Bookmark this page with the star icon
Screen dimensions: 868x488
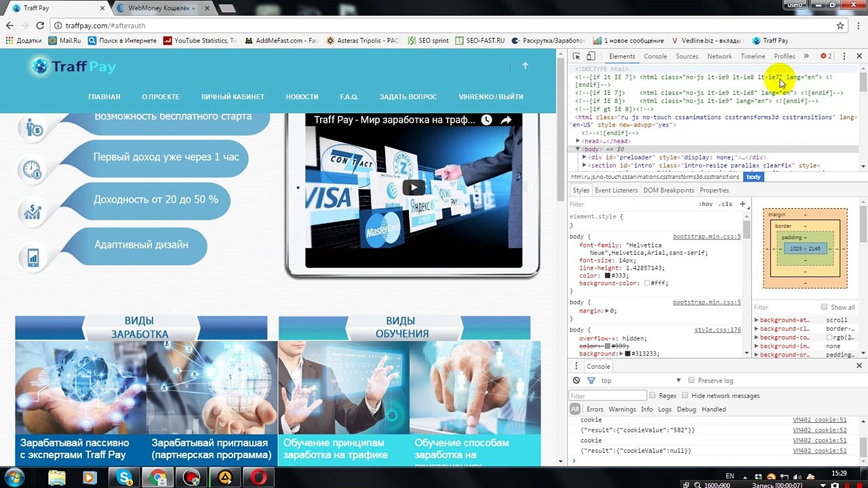tap(840, 26)
